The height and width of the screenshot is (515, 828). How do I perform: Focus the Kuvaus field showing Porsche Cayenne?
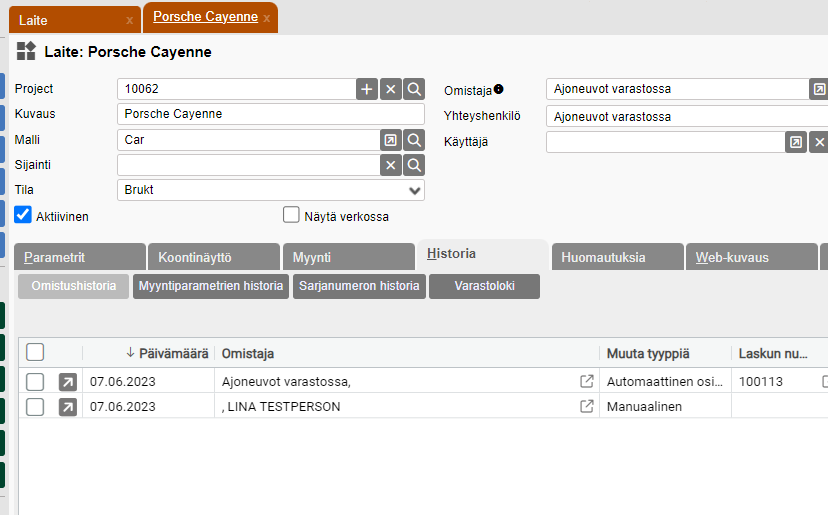271,114
